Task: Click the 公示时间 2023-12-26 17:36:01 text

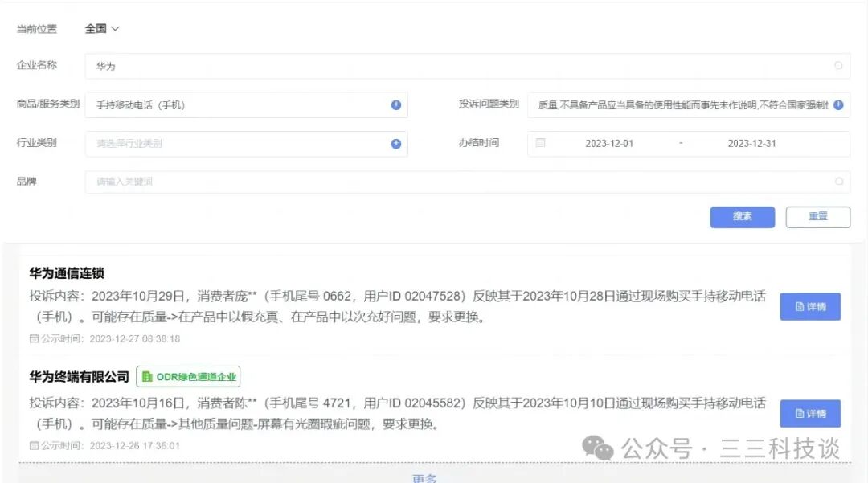Action: 104,445
